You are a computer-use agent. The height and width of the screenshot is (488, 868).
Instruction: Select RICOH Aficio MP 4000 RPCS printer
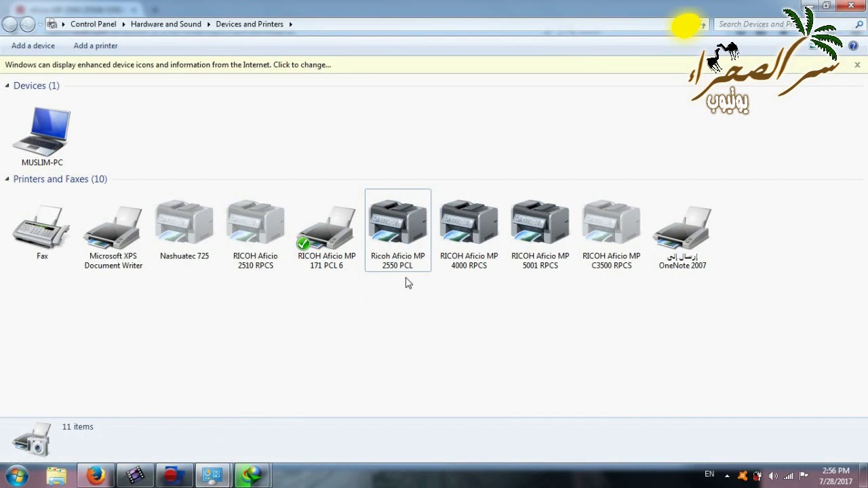469,224
